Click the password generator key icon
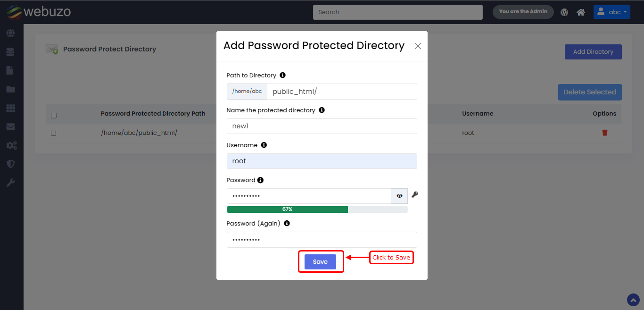This screenshot has height=310, width=644. tap(415, 194)
